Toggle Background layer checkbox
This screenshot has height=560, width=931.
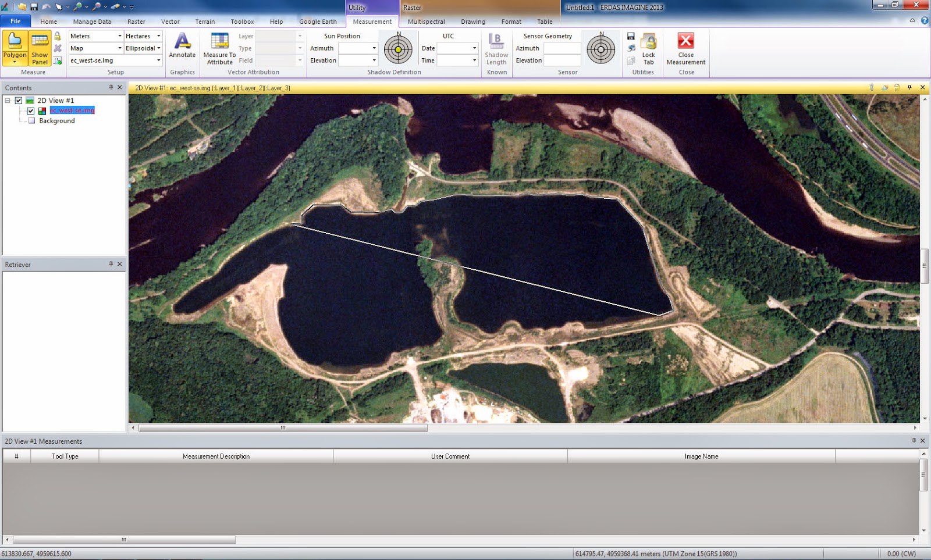[31, 120]
